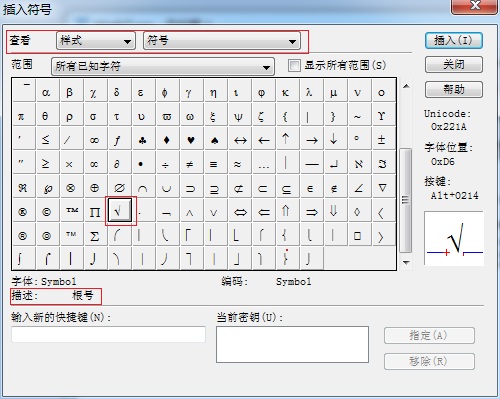Click the font position 0xD6 text
The height and width of the screenshot is (399, 500).
(x=443, y=162)
